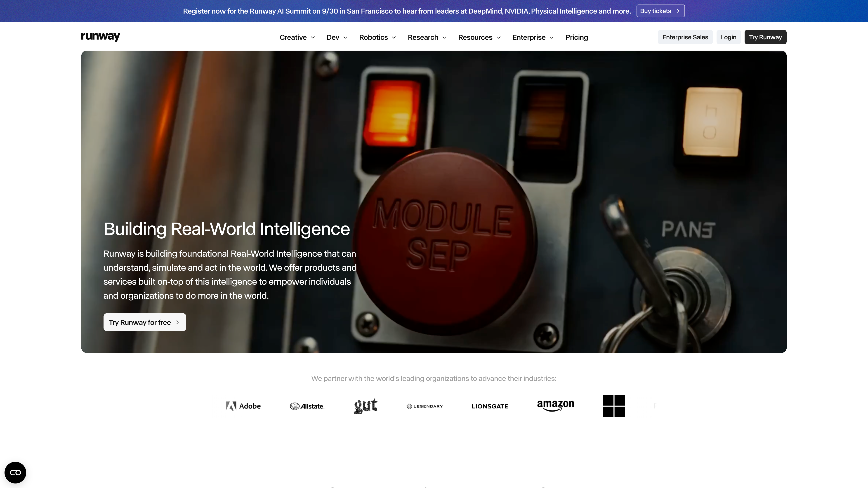Click the Login button
The width and height of the screenshot is (868, 488).
pos(729,37)
